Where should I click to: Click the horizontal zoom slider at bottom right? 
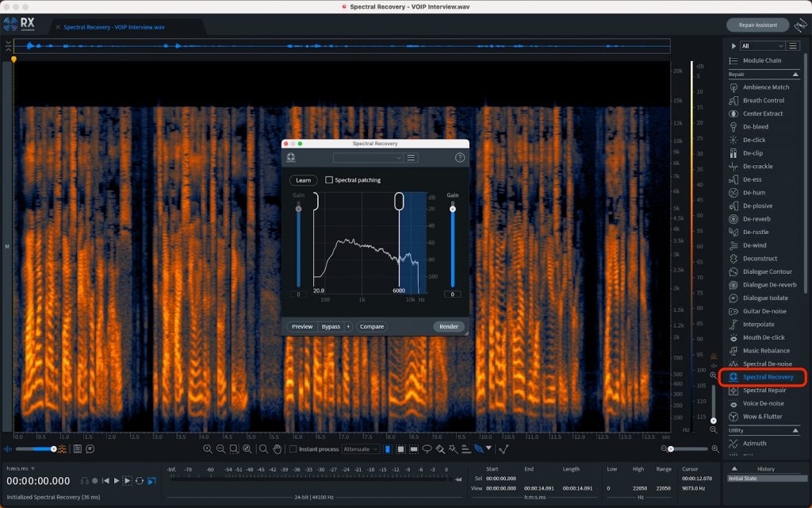689,449
